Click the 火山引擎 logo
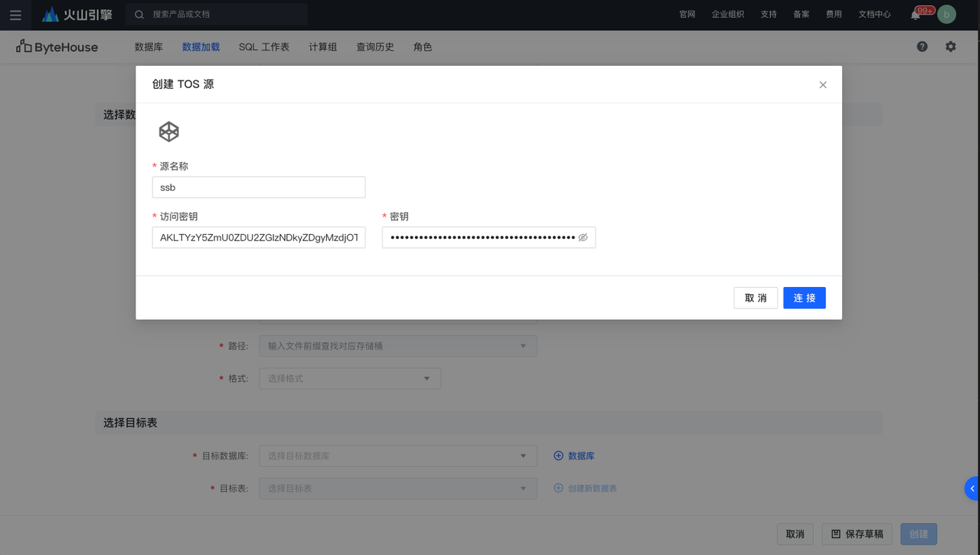Viewport: 980px width, 555px height. click(77, 15)
